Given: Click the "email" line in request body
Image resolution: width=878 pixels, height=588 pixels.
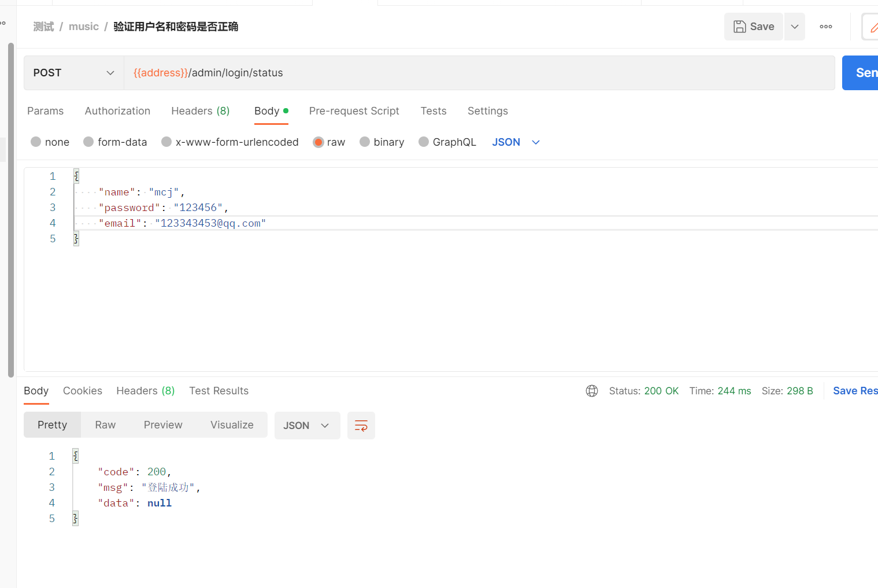Looking at the screenshot, I should click(182, 223).
